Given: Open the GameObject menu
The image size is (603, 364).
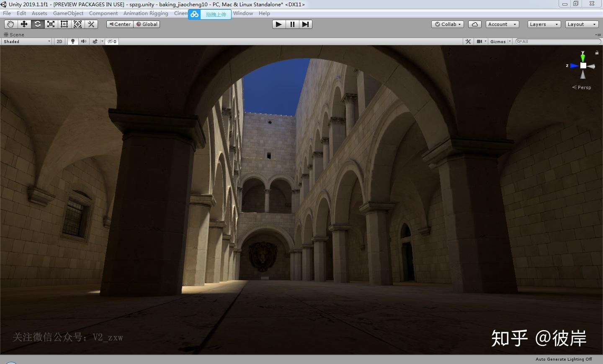Looking at the screenshot, I should (x=68, y=13).
